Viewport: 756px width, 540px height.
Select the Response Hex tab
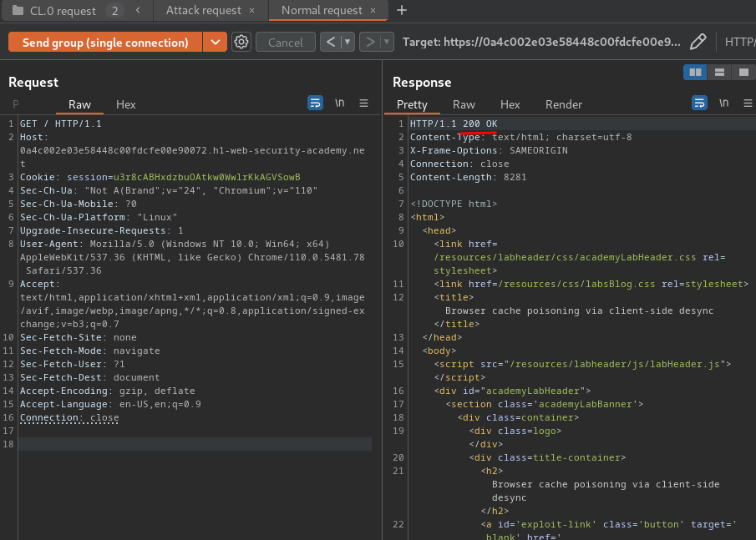coord(510,104)
